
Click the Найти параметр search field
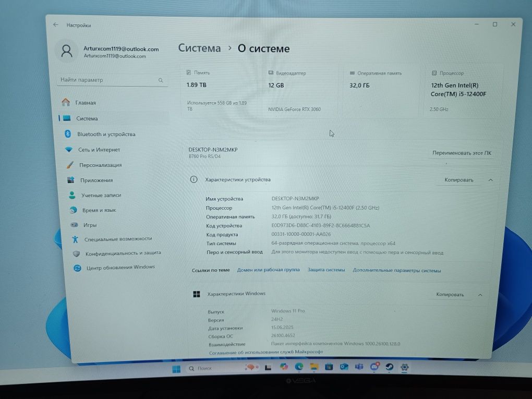(112, 80)
